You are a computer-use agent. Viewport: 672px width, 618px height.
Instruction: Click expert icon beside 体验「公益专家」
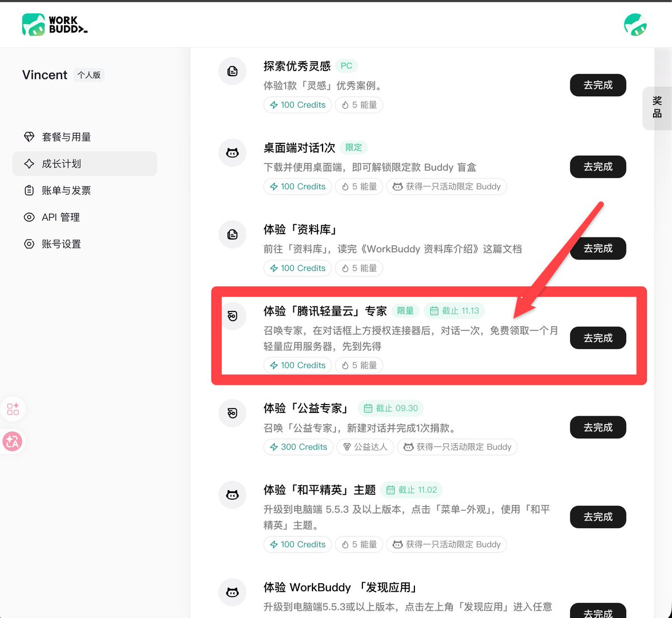pos(232,413)
